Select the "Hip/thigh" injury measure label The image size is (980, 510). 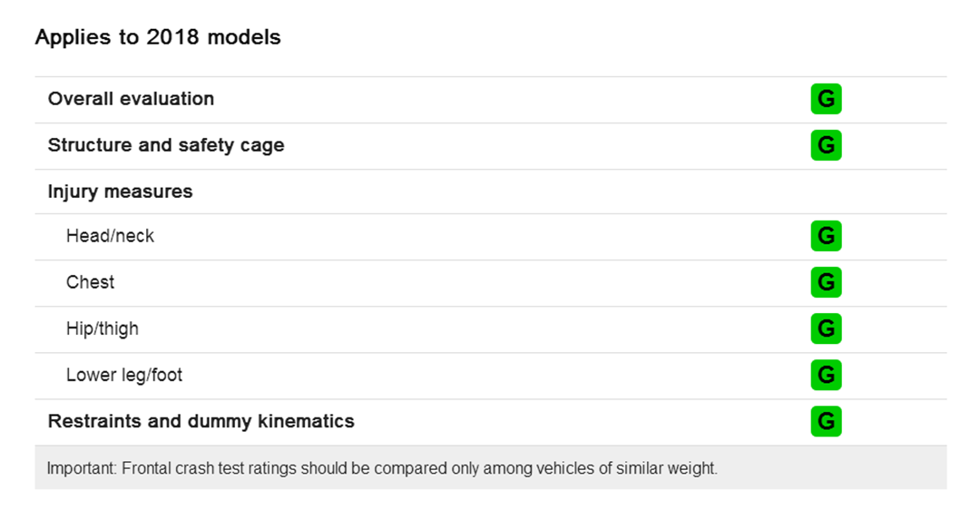point(103,329)
